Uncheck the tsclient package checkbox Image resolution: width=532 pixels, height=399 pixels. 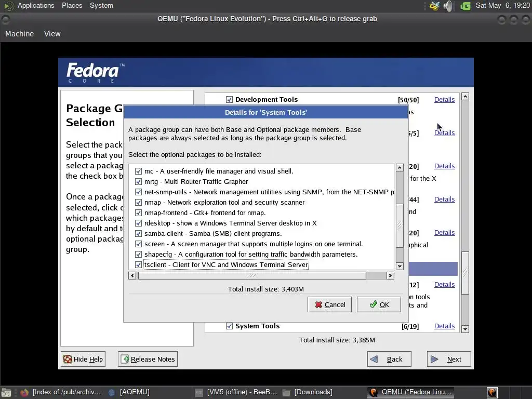tap(138, 264)
